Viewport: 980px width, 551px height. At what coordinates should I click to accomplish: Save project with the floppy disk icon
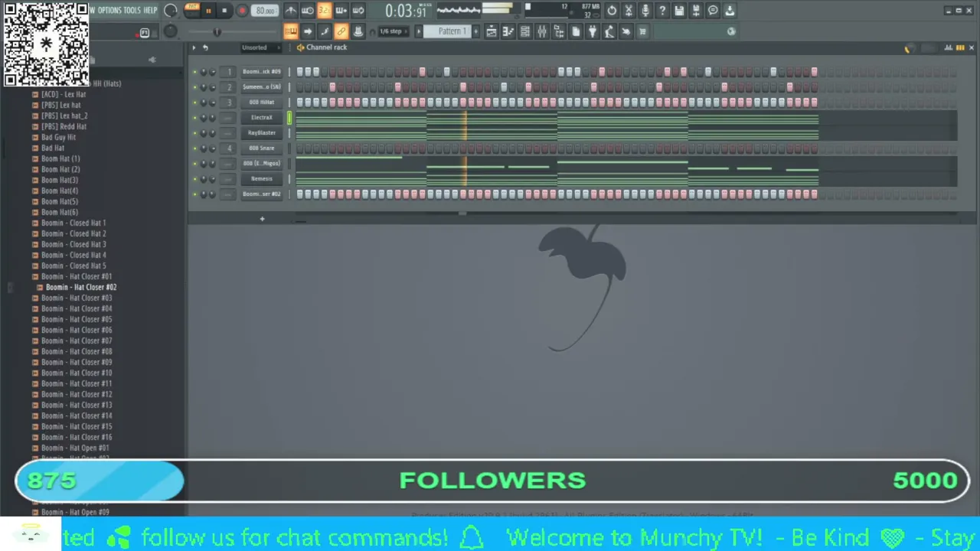coord(679,11)
